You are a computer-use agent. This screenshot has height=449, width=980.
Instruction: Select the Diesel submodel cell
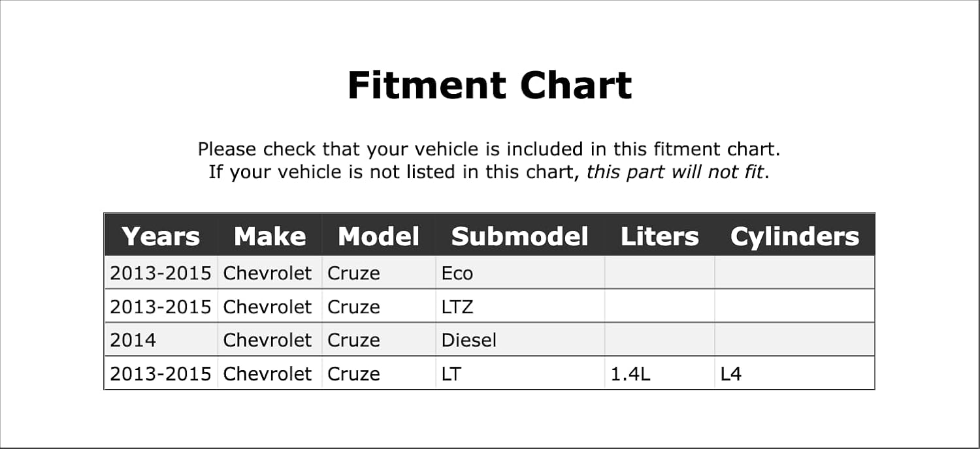520,340
